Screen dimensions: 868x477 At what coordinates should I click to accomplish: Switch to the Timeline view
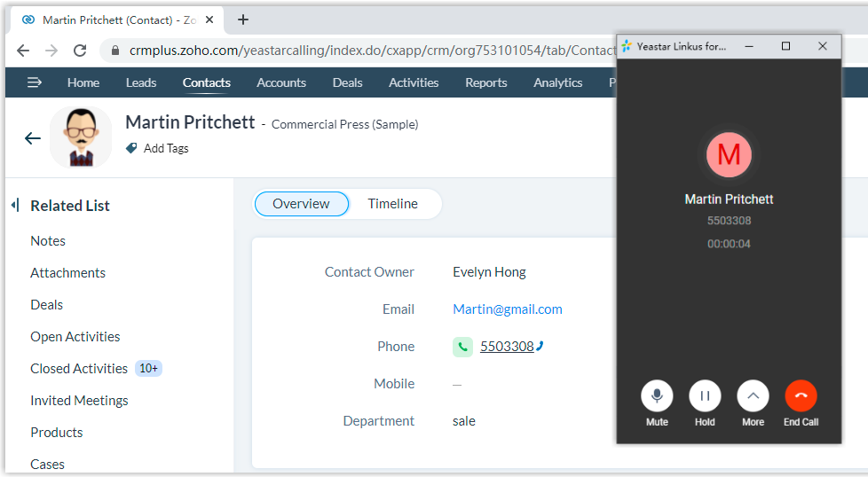[x=392, y=204]
